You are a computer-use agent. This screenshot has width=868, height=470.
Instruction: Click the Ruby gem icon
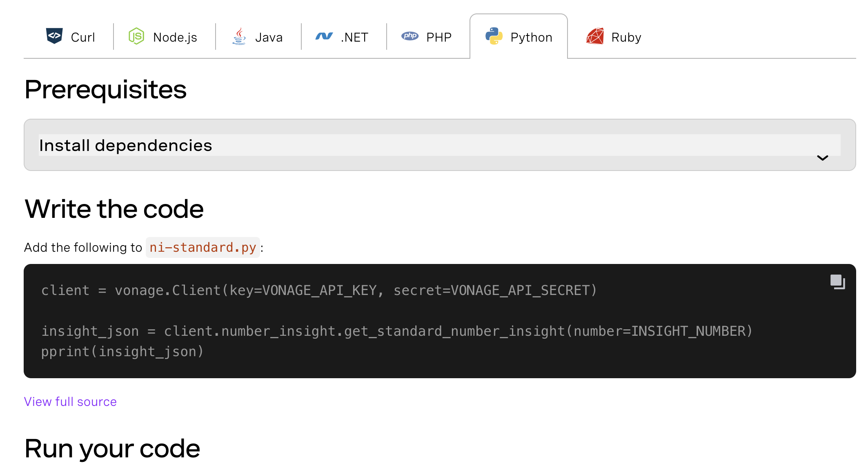coord(595,36)
